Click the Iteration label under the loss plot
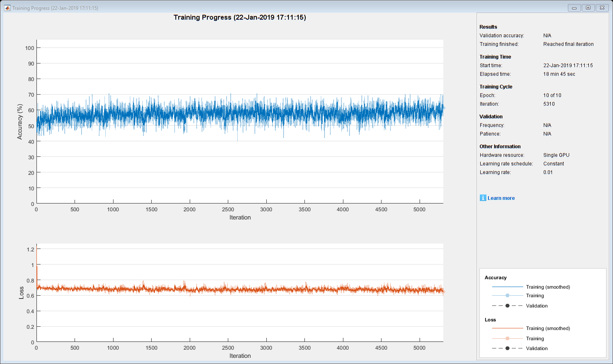The image size is (613, 364). click(240, 356)
